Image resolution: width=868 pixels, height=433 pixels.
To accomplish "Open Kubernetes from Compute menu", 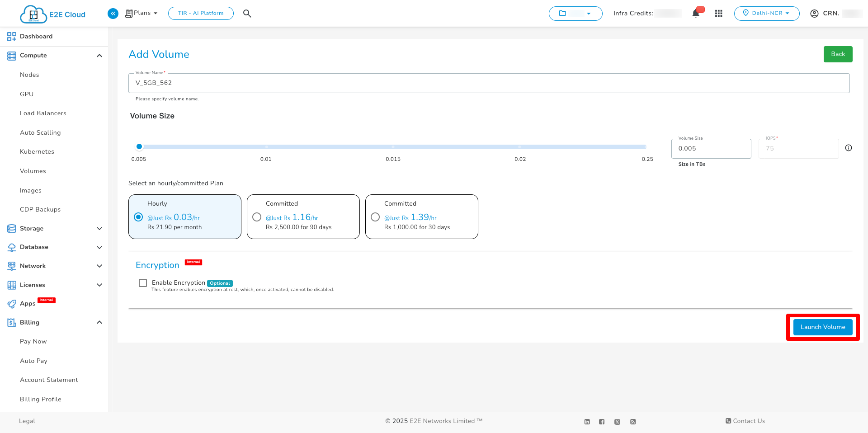I will coord(37,151).
